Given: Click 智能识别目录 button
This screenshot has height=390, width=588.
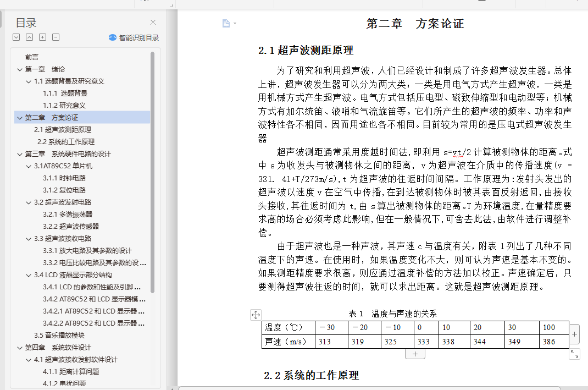Looking at the screenshot, I should (134, 37).
